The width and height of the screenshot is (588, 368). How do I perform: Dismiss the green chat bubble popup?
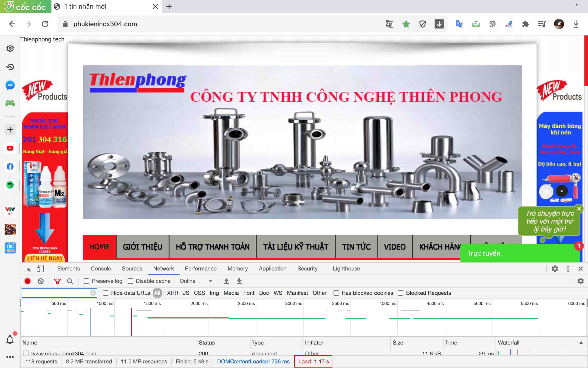pyautogui.click(x=579, y=209)
